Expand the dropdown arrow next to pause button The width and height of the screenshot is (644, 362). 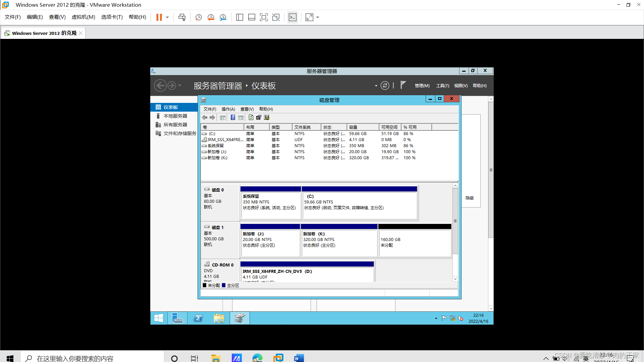(167, 17)
